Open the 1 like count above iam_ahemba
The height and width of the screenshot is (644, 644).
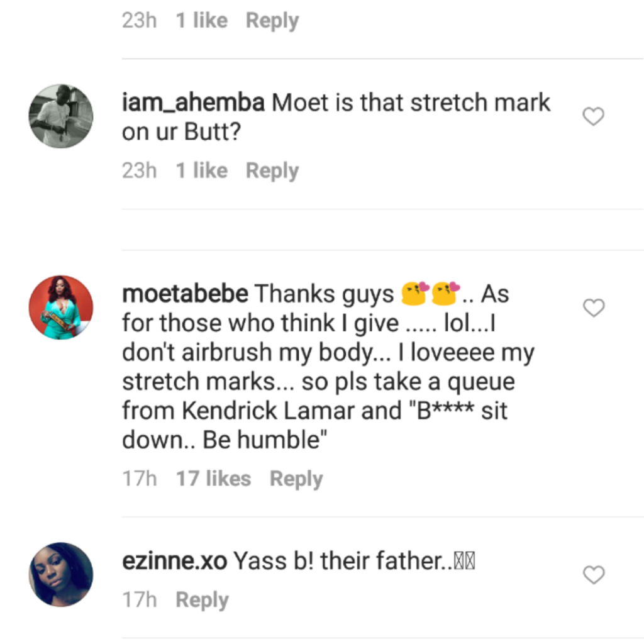coord(201,21)
